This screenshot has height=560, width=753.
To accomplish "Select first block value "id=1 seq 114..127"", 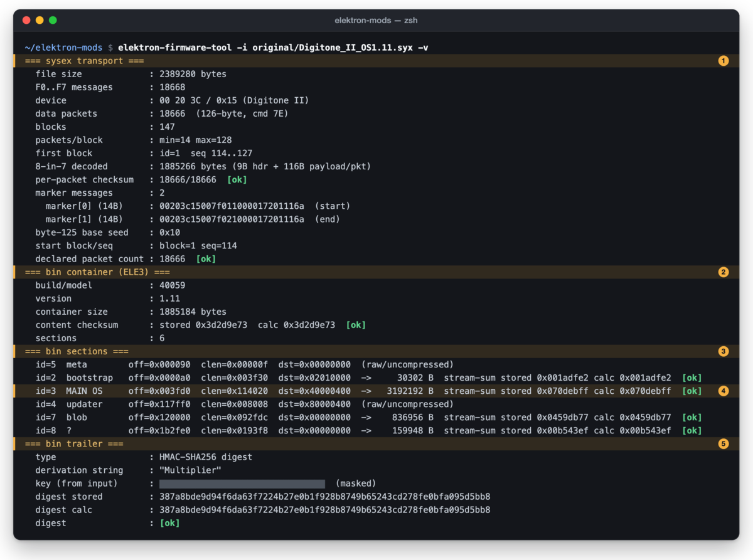I will pyautogui.click(x=206, y=153).
